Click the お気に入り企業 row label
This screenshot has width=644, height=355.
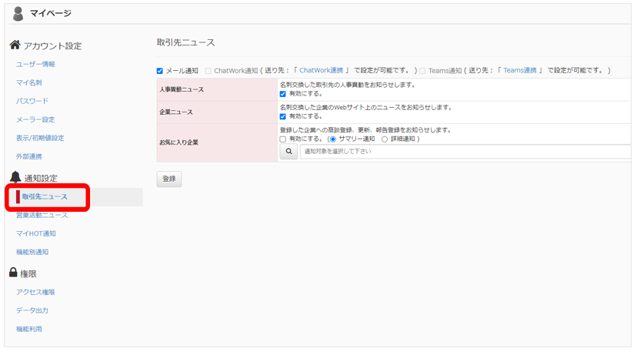click(179, 142)
